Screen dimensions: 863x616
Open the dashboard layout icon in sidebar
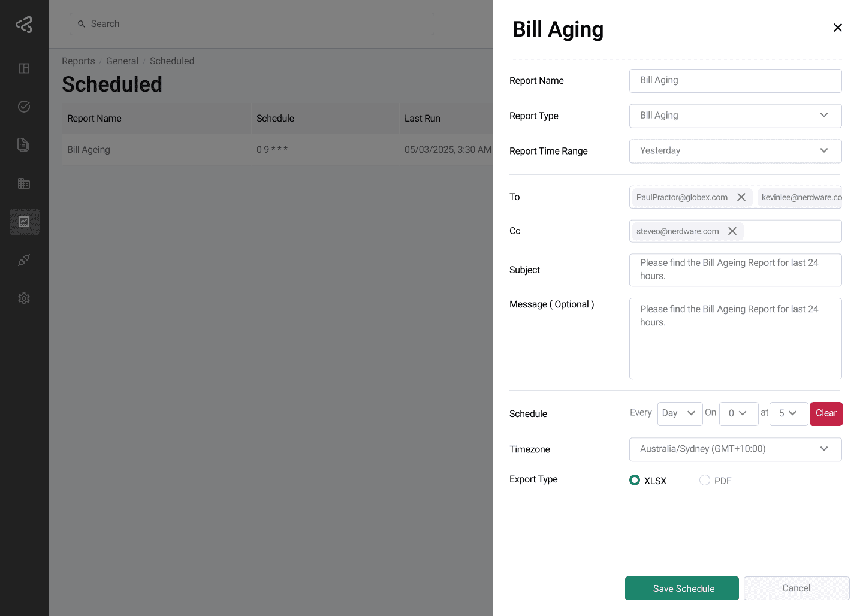24,68
